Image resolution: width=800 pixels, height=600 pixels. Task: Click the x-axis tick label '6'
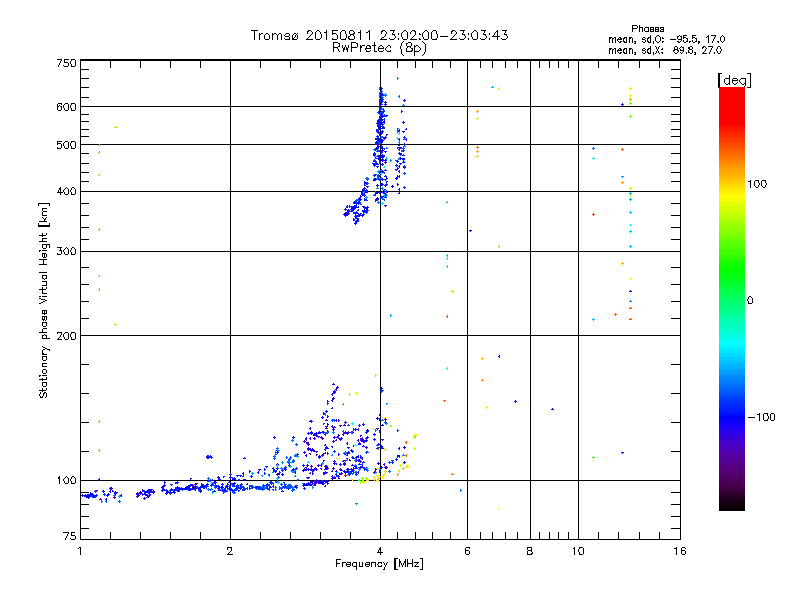coord(467,551)
